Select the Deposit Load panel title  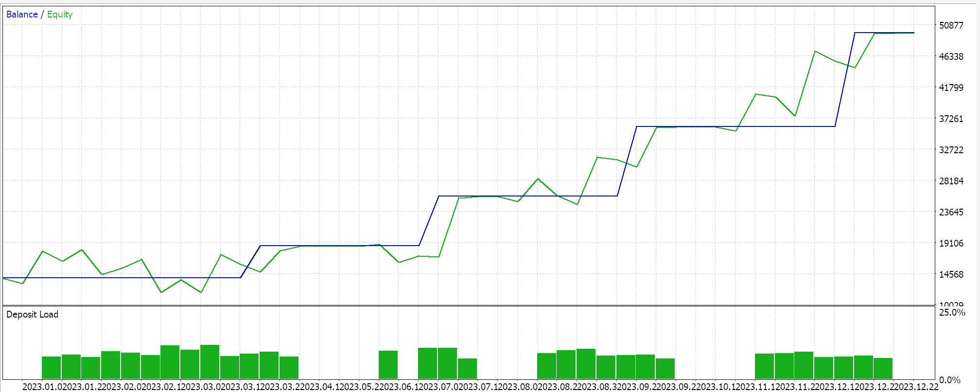click(x=32, y=315)
